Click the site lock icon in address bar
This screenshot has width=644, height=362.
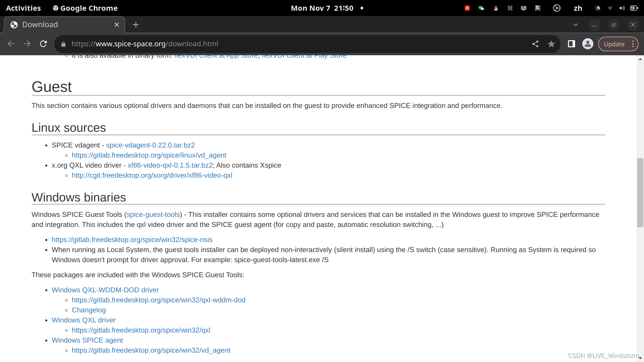63,44
